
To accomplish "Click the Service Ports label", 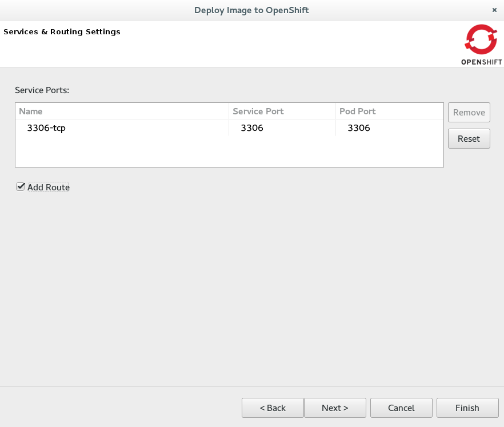I will [x=42, y=90].
